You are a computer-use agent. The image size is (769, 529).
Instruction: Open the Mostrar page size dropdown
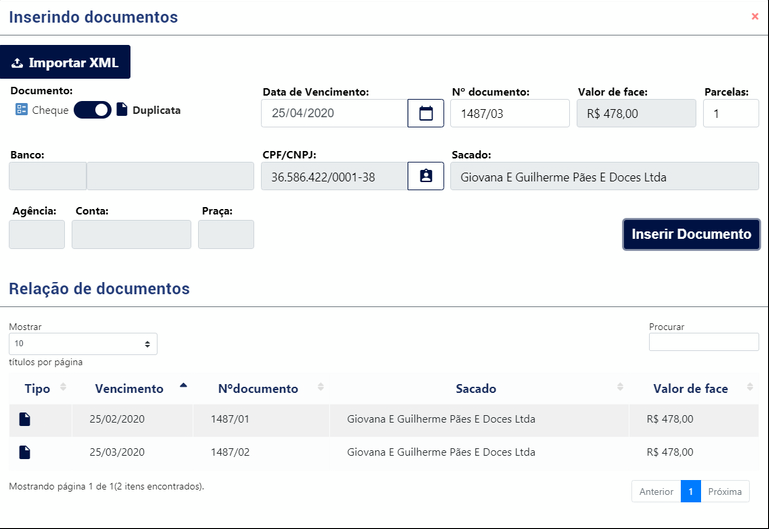(x=83, y=344)
